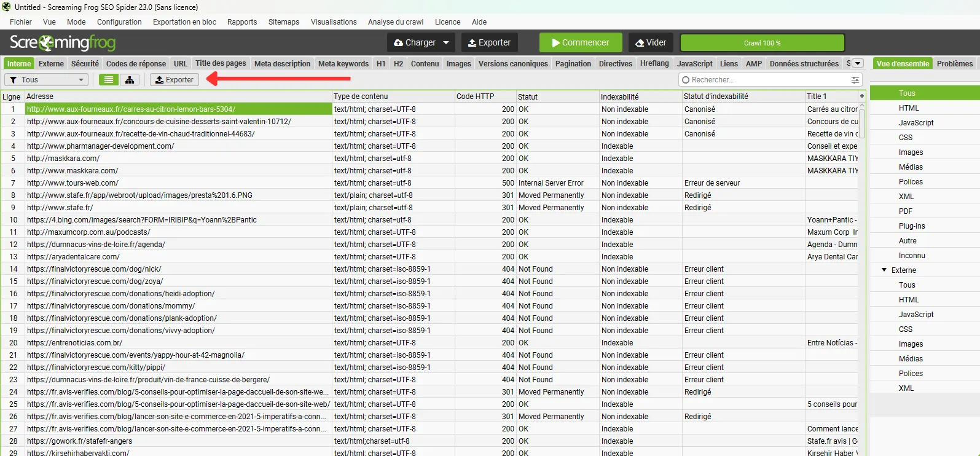
Task: Select the citron-lemon-bars-5304 address row
Action: (x=178, y=109)
